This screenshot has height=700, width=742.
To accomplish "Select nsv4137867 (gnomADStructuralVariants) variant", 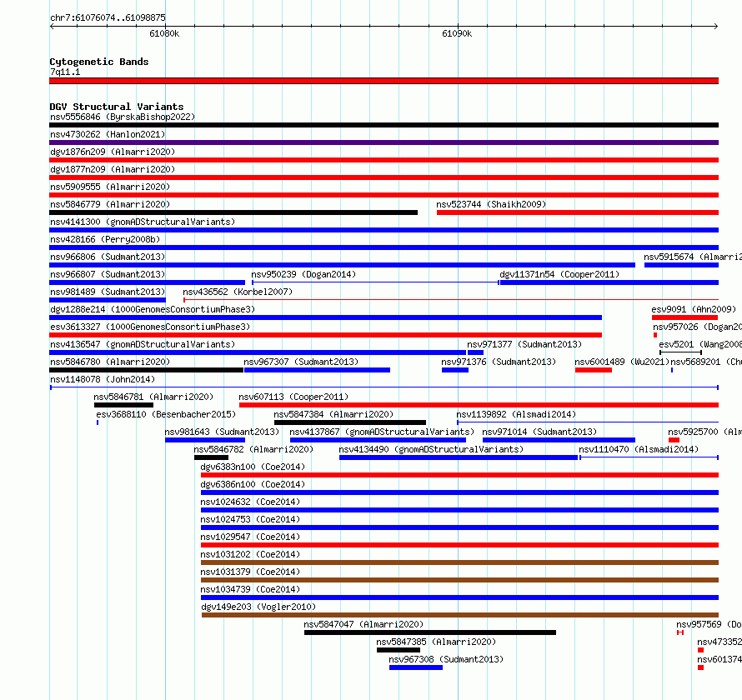I will coord(382,432).
